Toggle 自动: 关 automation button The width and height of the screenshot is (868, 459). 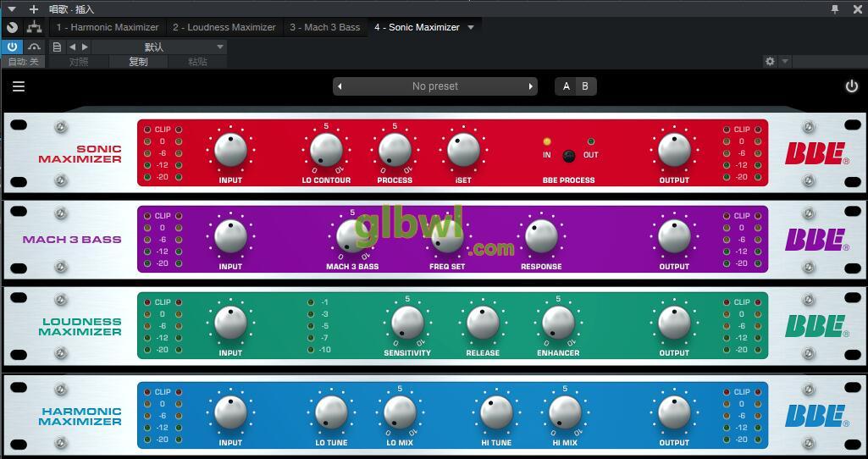[23, 62]
